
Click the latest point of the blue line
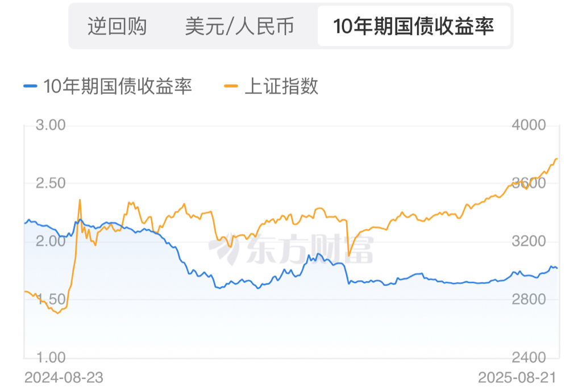coord(556,268)
